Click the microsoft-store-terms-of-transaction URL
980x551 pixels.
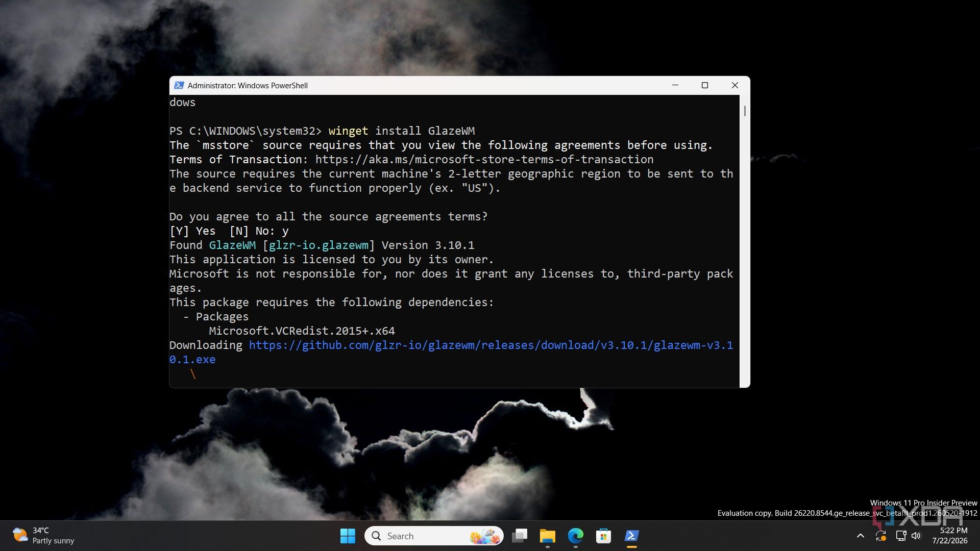point(484,159)
